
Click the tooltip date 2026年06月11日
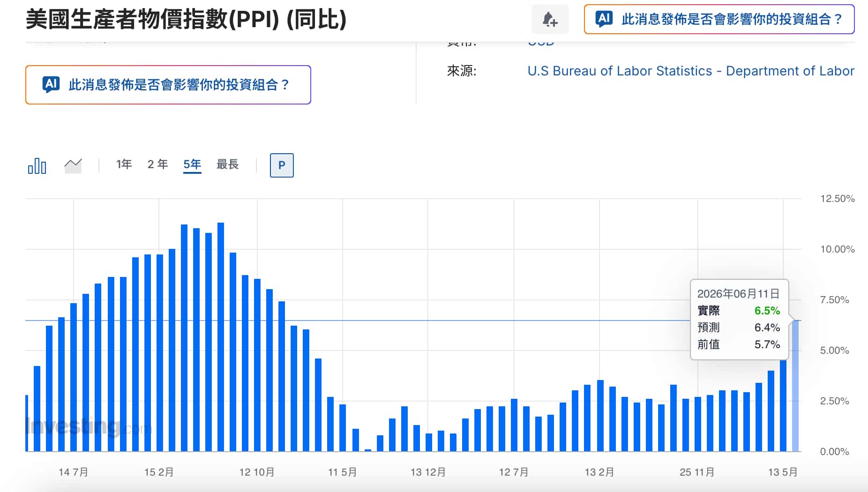(738, 294)
